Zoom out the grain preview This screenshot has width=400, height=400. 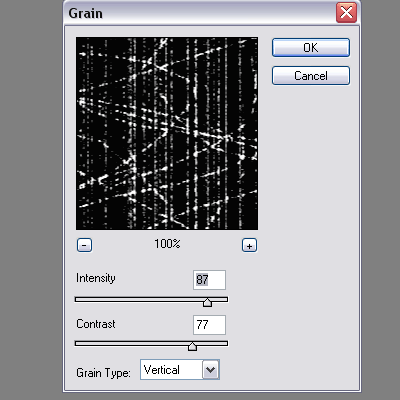tap(84, 245)
